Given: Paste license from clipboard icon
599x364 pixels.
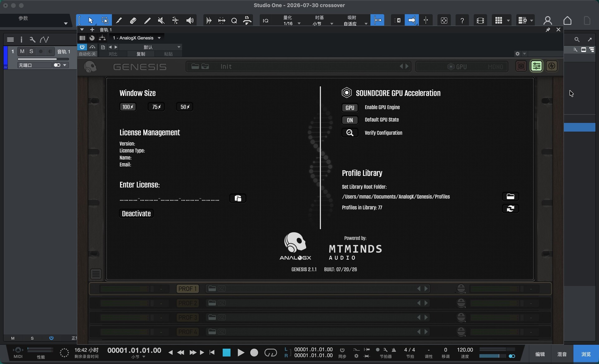Looking at the screenshot, I should coord(238,198).
